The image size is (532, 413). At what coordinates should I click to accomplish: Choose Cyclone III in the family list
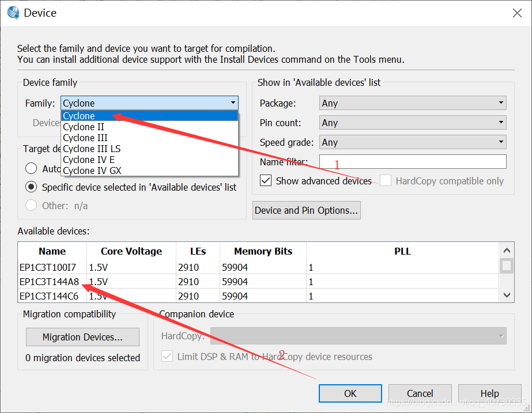(x=150, y=138)
